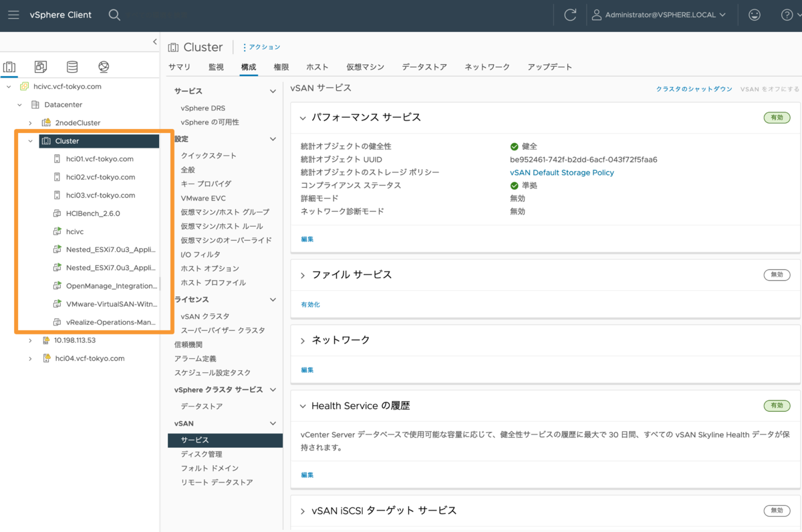The width and height of the screenshot is (802, 532).
Task: Collapse the ライセンス settings section
Action: pos(273,299)
